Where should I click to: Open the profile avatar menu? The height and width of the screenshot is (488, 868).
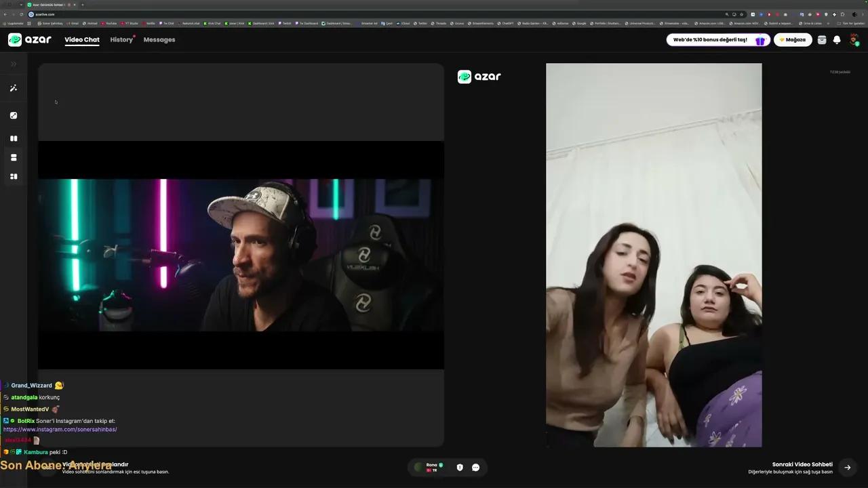854,40
